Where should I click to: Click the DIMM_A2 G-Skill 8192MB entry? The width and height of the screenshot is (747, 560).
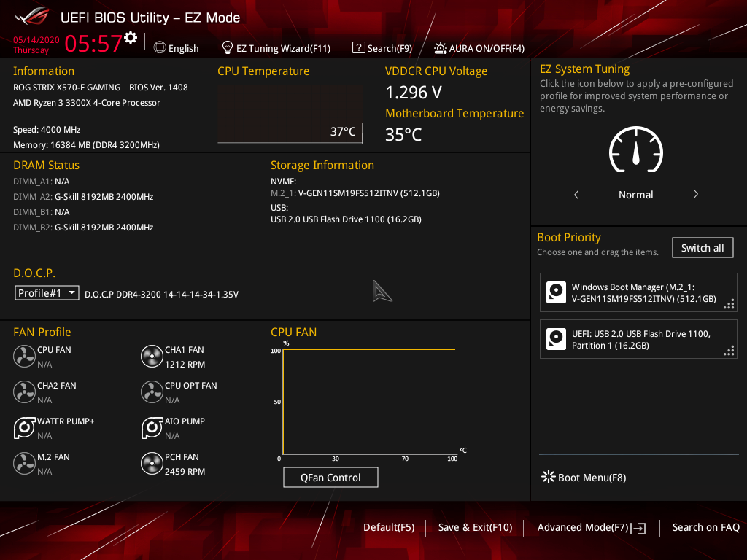(83, 197)
